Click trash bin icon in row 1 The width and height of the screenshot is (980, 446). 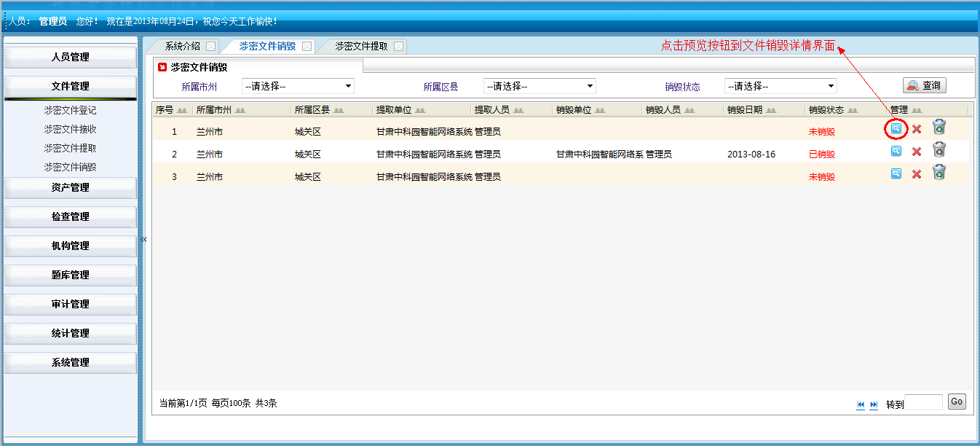coord(939,128)
